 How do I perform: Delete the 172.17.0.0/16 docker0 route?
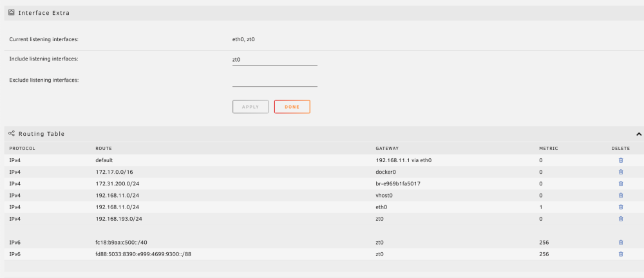coord(621,172)
